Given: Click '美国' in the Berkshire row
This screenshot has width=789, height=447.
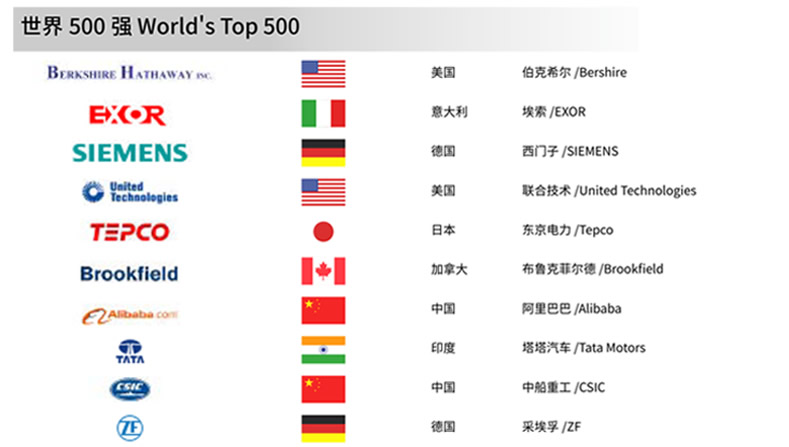Looking at the screenshot, I should (443, 72).
